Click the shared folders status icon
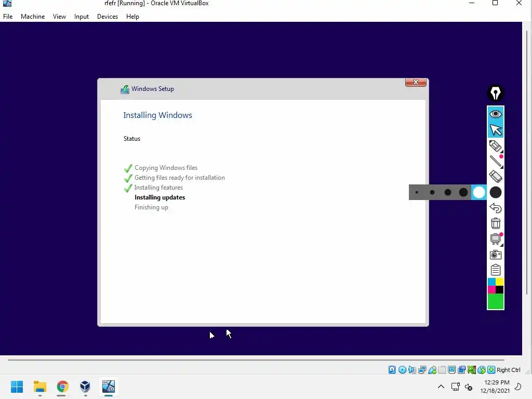 [x=442, y=370]
